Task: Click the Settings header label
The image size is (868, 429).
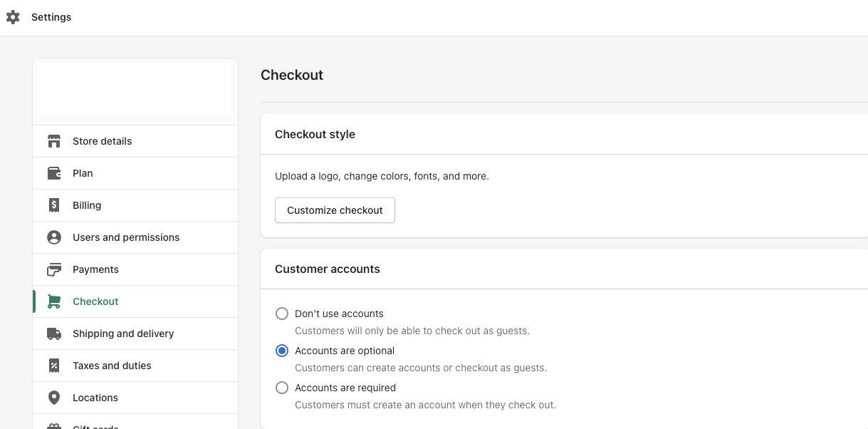Action: [x=51, y=16]
